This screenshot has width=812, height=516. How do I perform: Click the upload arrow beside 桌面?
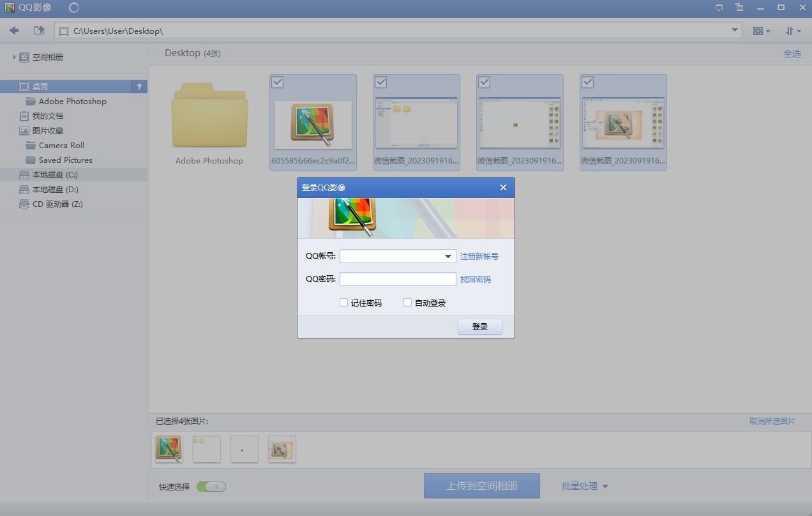coord(139,86)
